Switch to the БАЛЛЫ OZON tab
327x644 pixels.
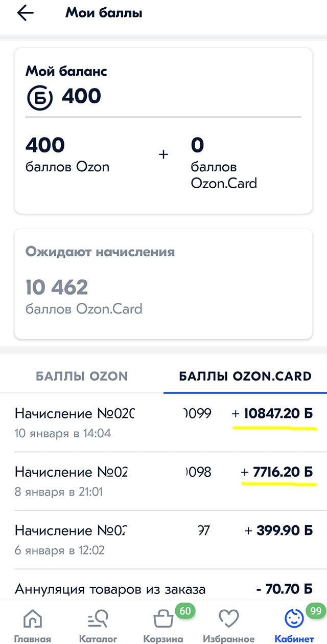pyautogui.click(x=82, y=376)
